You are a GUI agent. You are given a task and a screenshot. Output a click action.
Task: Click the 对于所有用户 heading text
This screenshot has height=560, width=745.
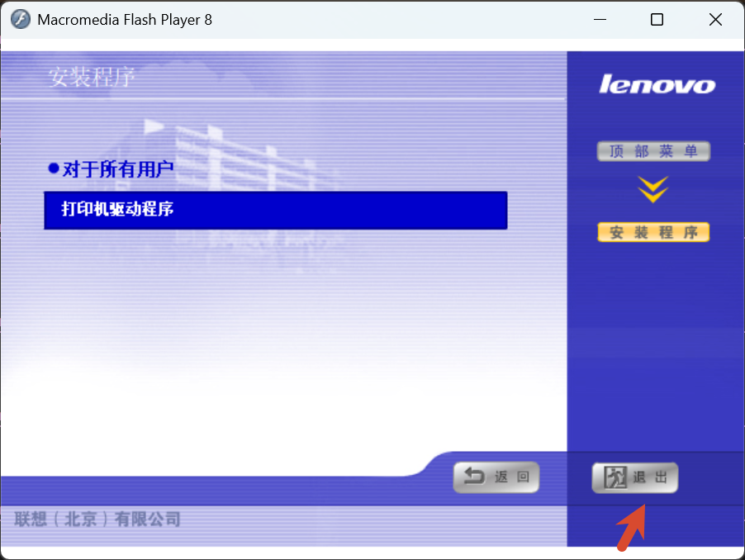(x=118, y=169)
